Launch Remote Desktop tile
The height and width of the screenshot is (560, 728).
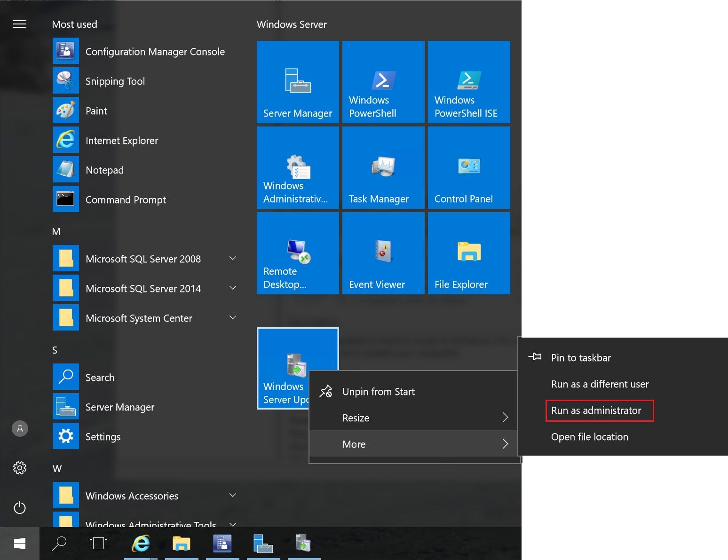pos(298,253)
